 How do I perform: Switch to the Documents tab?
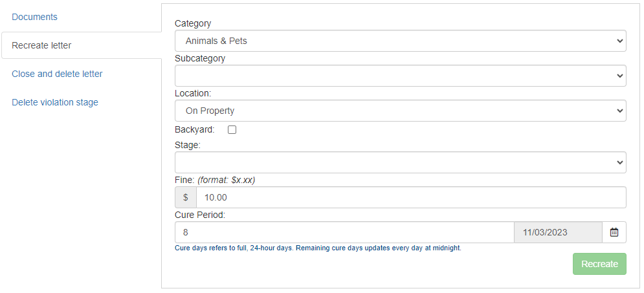point(34,17)
